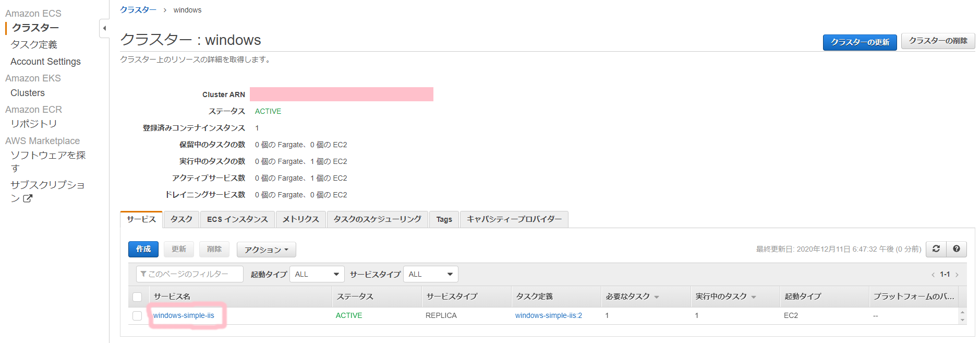Screen dimensions: 980x343
Task: Open the ECS インスタンス tab
Action: pyautogui.click(x=237, y=219)
